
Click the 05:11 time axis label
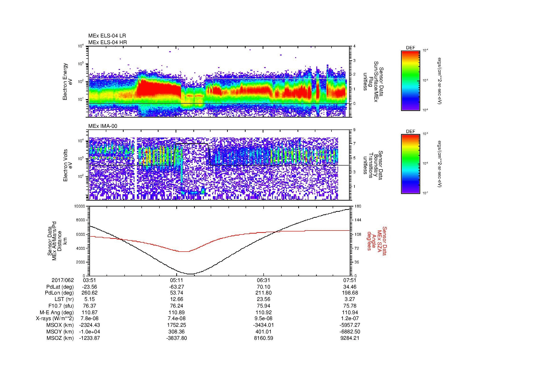point(177,280)
